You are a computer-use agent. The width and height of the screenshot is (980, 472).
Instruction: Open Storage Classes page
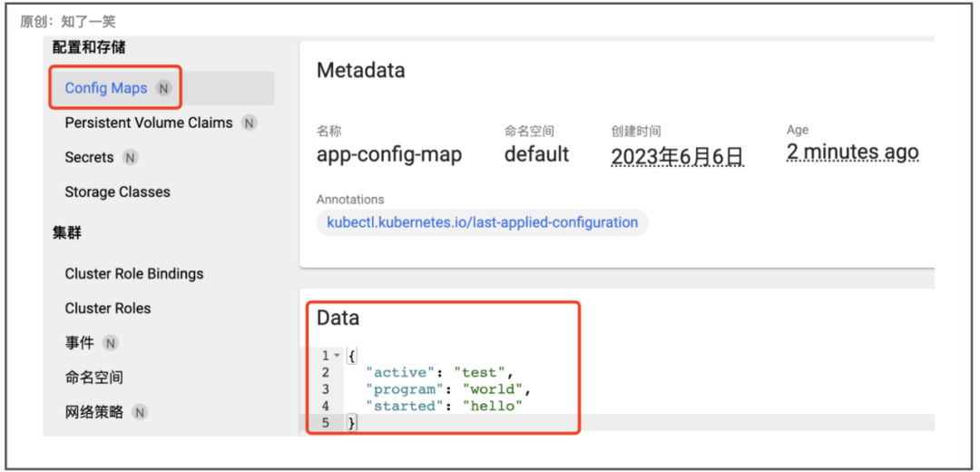[x=117, y=192]
